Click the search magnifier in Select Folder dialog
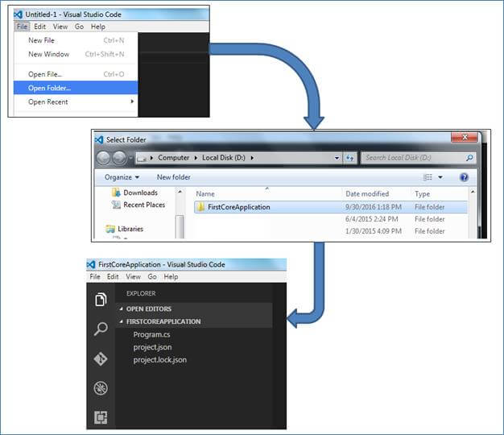 click(469, 158)
